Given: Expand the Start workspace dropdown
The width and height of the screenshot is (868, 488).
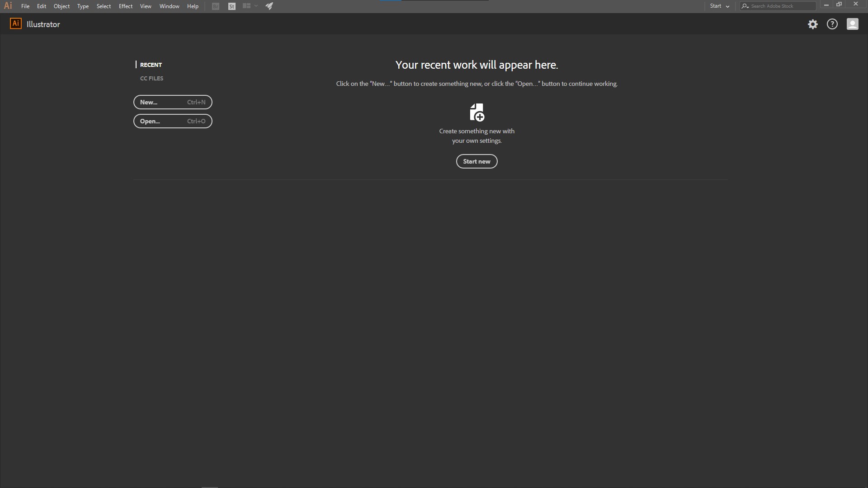Looking at the screenshot, I should tap(719, 6).
